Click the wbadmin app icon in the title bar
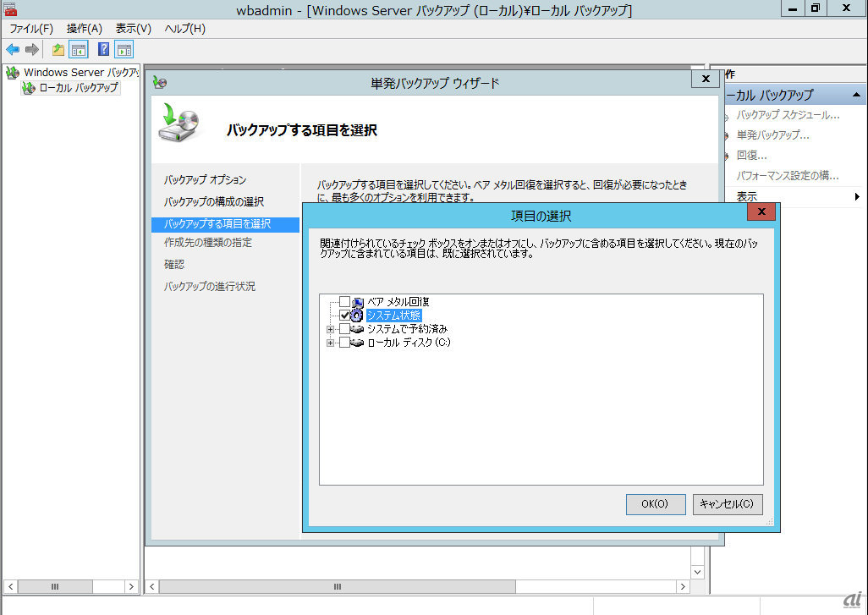Image resolution: width=868 pixels, height=615 pixels. pos(10,9)
